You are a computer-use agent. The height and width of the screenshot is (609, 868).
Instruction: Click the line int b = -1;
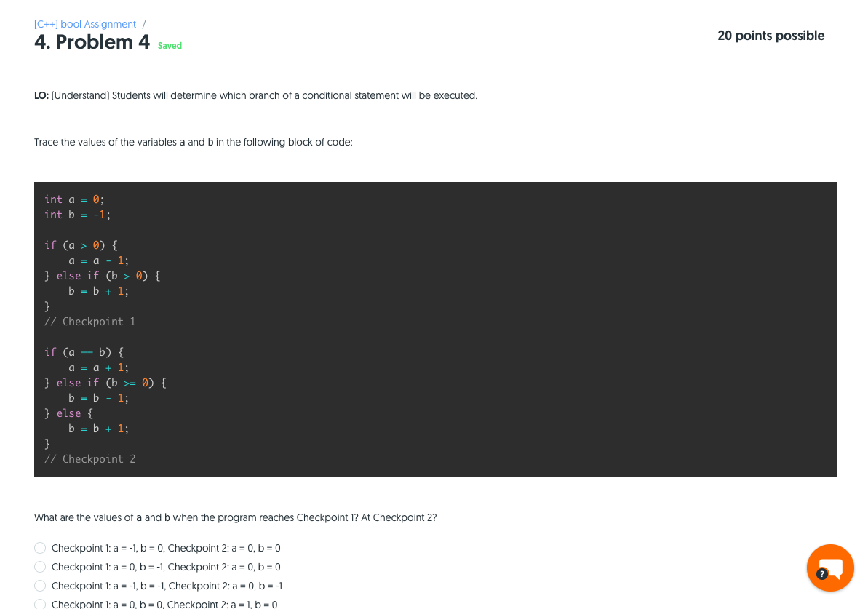coord(76,214)
